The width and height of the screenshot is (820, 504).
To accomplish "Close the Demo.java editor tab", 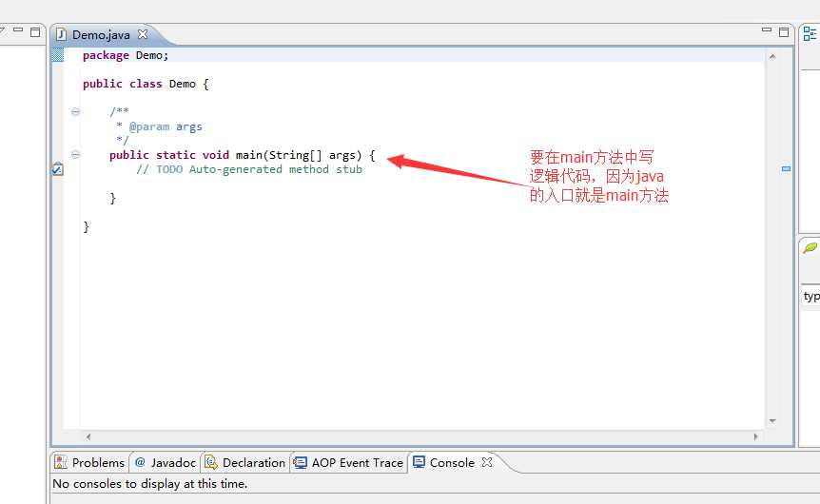I will [x=143, y=34].
